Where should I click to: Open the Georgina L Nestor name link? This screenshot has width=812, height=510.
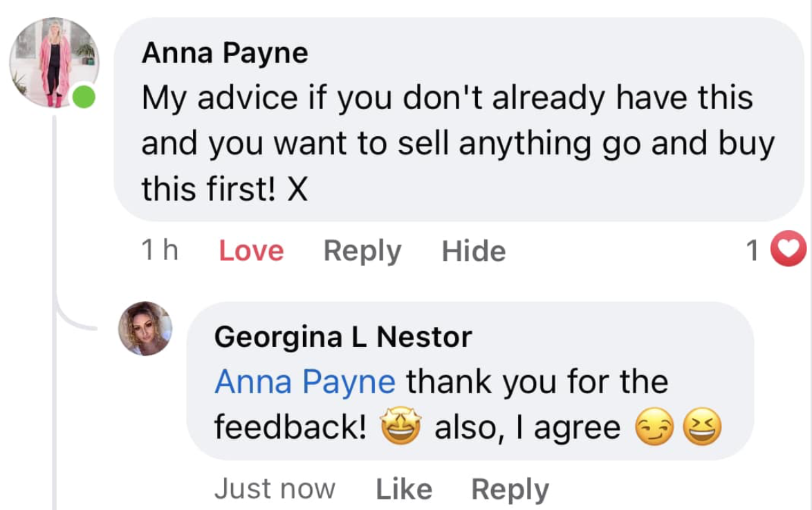(x=343, y=337)
